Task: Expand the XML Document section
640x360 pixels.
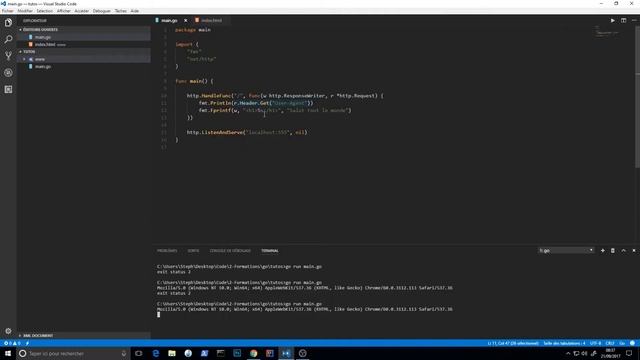Action: (x=38, y=336)
